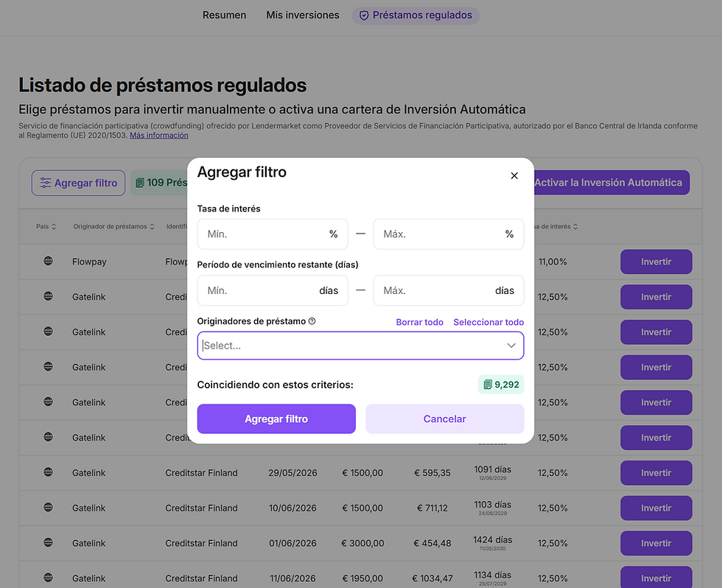Screen dimensions: 722x588
Task: Click the help icon beside Originadores de préstamo
Action: [312, 321]
